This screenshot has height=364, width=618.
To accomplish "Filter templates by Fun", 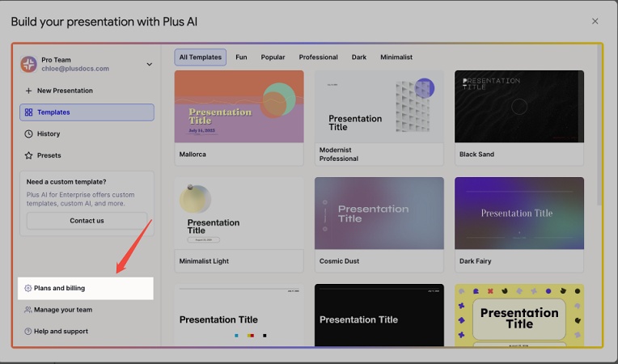I will [x=241, y=57].
